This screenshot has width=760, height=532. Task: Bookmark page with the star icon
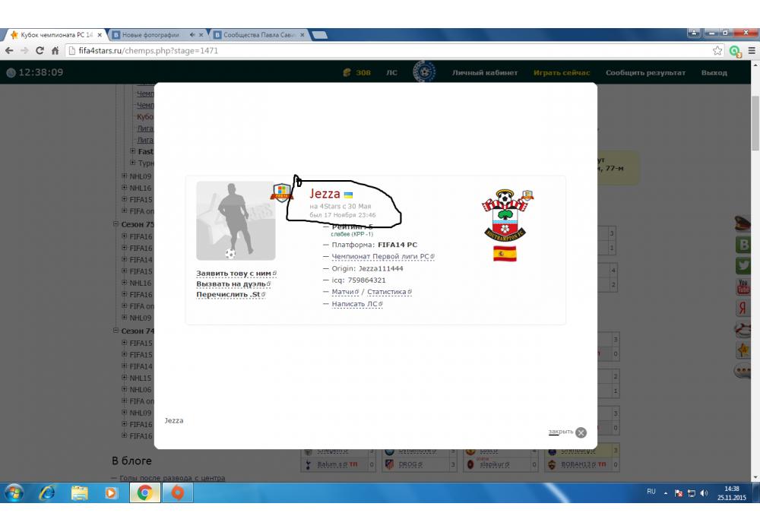tap(717, 50)
